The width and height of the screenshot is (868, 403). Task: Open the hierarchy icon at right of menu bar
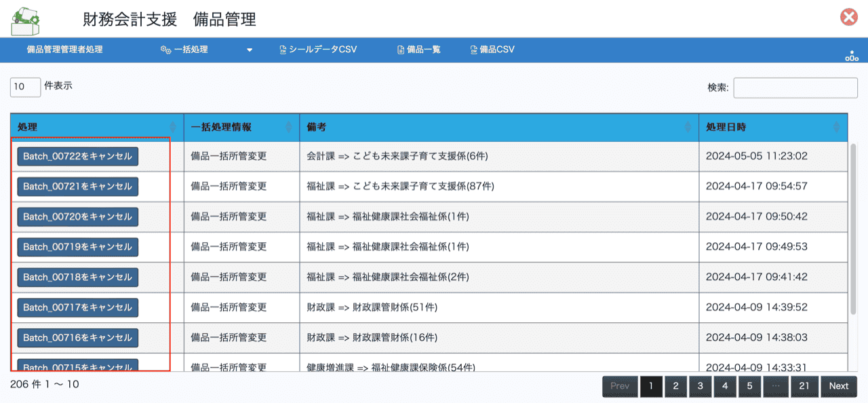pos(851,56)
